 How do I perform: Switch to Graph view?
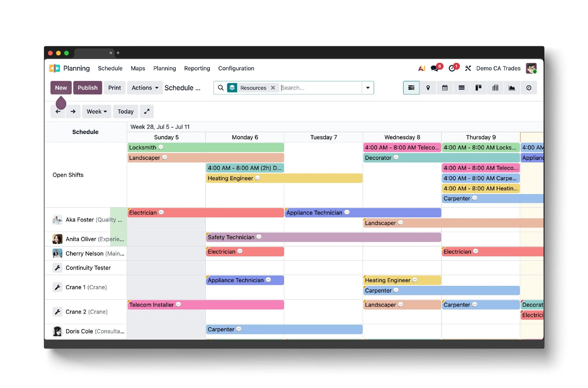(x=512, y=88)
